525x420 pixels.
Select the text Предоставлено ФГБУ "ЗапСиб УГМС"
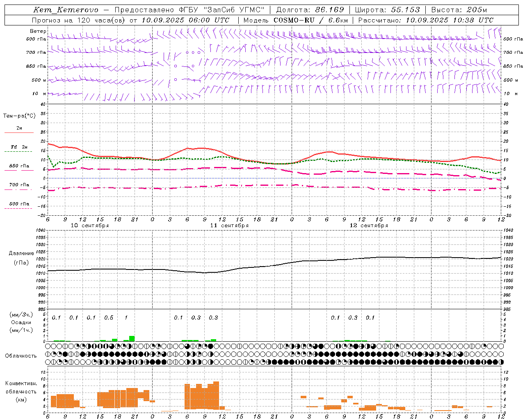[189, 10]
